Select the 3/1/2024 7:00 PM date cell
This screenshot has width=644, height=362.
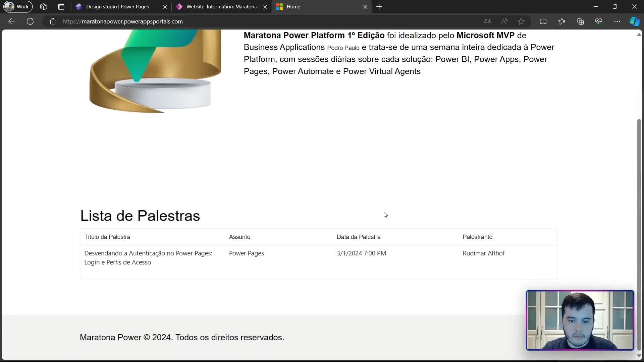point(361,253)
